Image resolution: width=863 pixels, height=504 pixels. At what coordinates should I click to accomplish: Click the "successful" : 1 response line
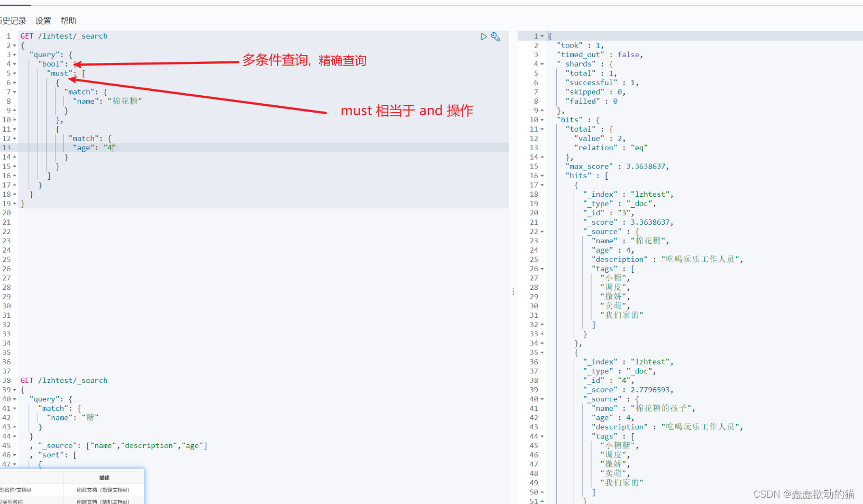(x=602, y=83)
